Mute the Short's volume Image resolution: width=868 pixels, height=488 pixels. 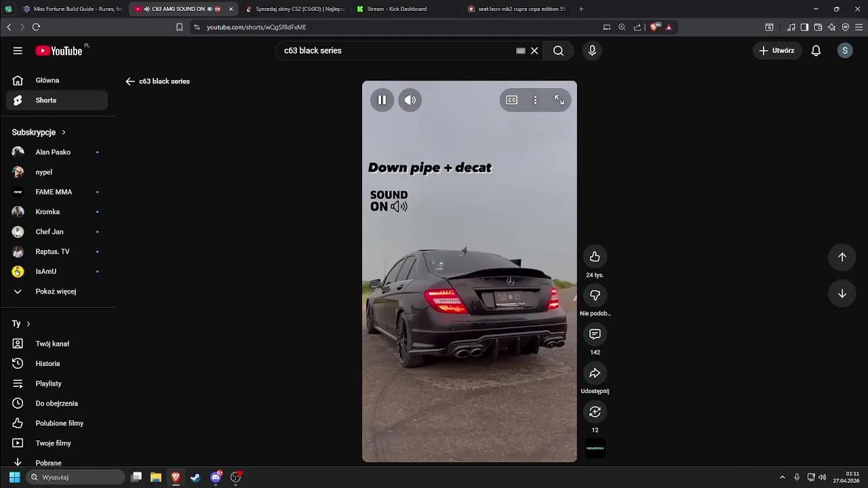point(410,100)
